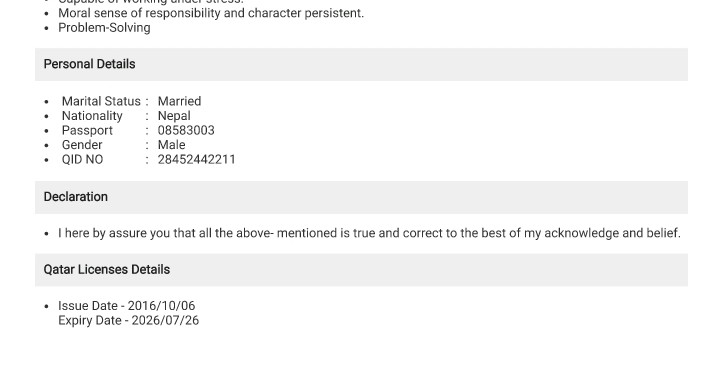Click the Male gender value
The width and height of the screenshot is (720, 370).
(x=171, y=145)
